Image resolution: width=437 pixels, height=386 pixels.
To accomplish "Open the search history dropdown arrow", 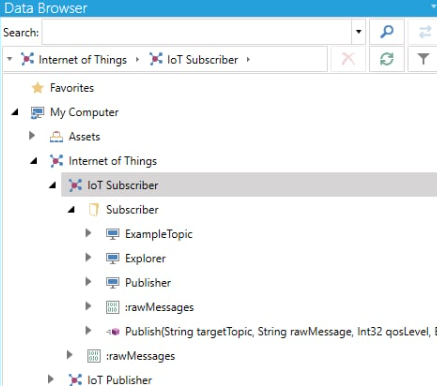I will 359,32.
